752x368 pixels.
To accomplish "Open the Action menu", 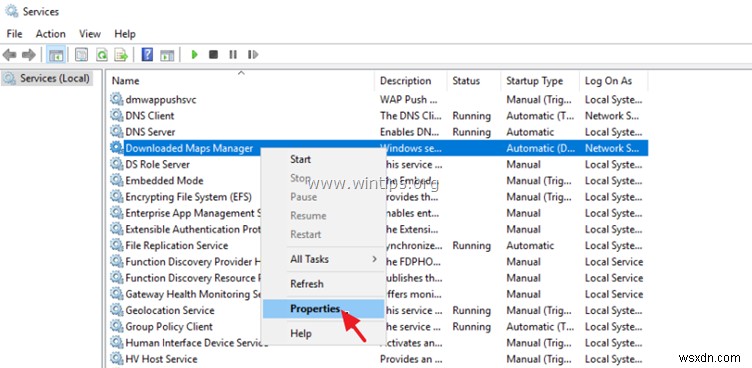I will tap(50, 34).
